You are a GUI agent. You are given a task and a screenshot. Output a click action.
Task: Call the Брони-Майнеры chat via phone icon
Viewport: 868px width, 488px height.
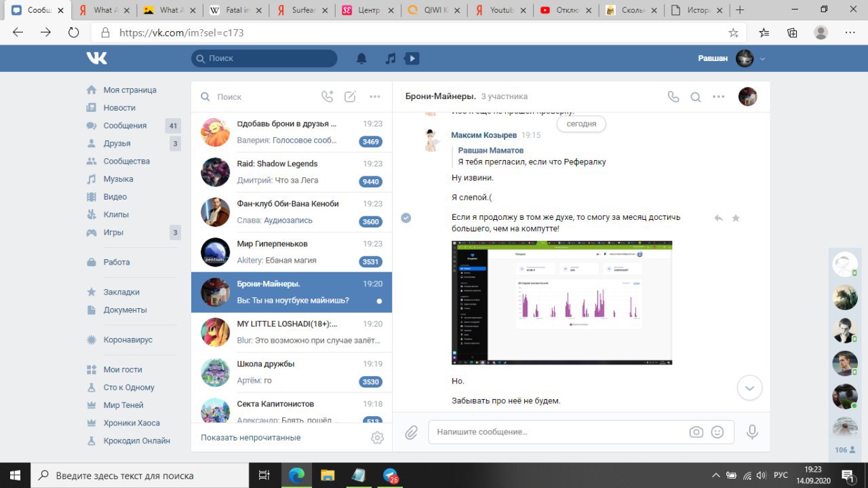click(673, 96)
